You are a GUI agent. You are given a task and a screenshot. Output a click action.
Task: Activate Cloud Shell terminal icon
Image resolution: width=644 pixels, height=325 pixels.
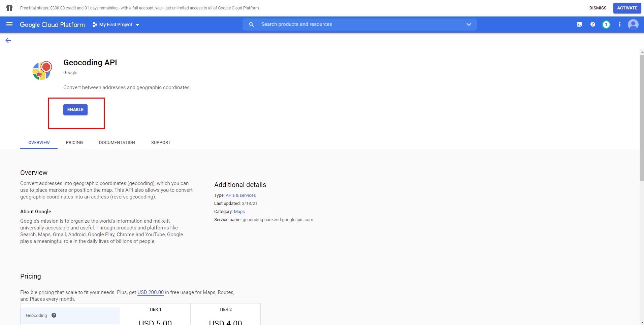coord(579,25)
